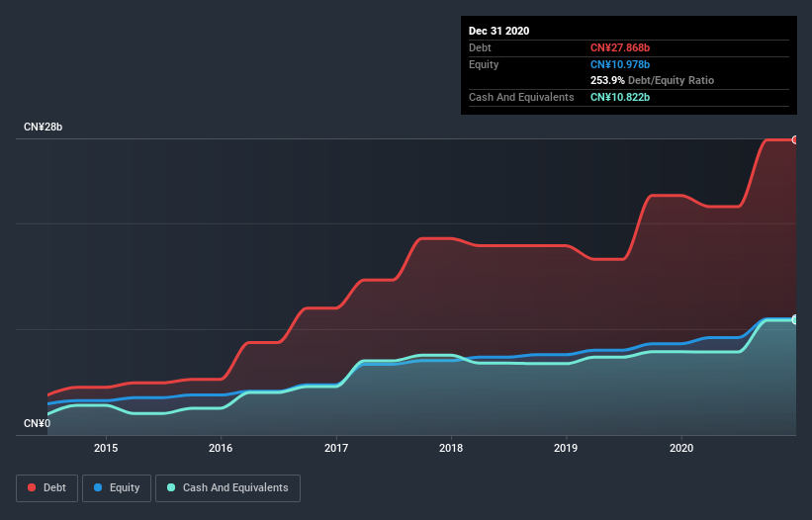Click the 2015 x-axis label

click(x=106, y=448)
